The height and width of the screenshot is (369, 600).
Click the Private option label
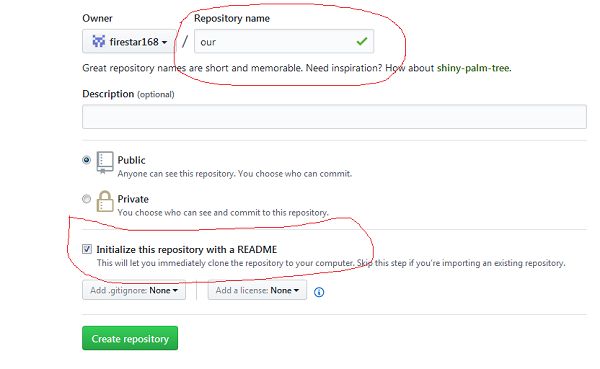click(133, 199)
